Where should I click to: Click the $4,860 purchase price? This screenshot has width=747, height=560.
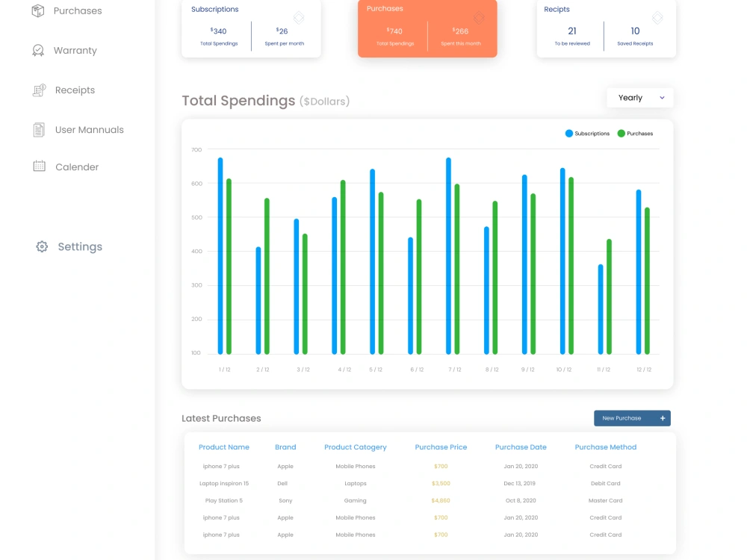441,500
